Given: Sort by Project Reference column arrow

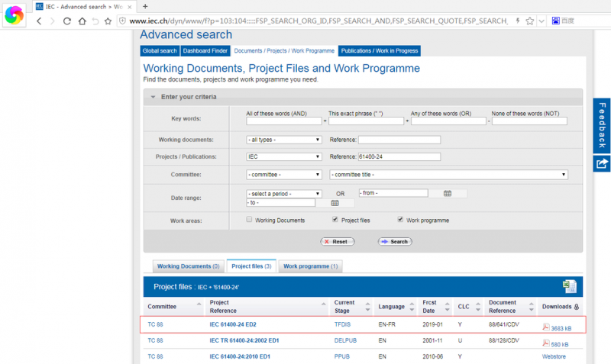Looking at the screenshot, I should (323, 304).
